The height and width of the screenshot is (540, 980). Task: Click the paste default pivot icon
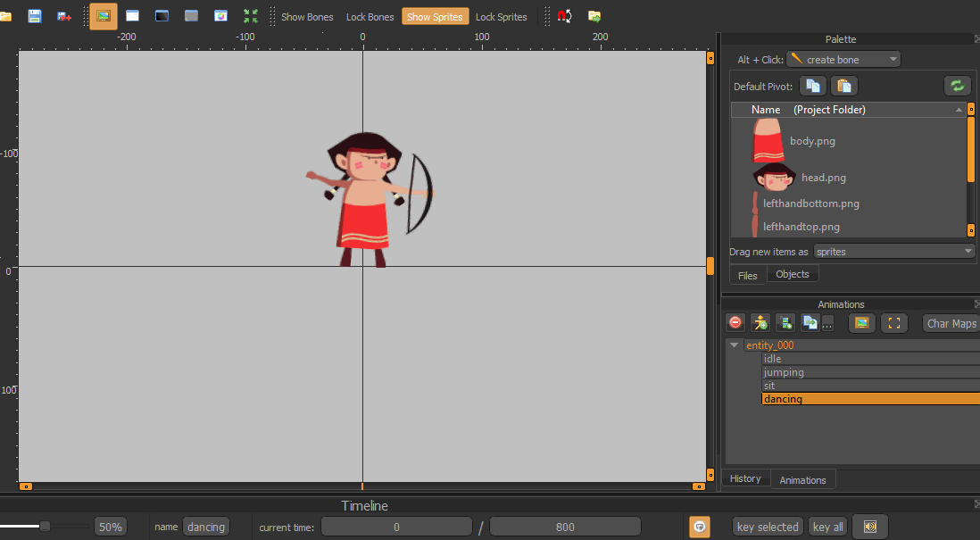tap(844, 86)
